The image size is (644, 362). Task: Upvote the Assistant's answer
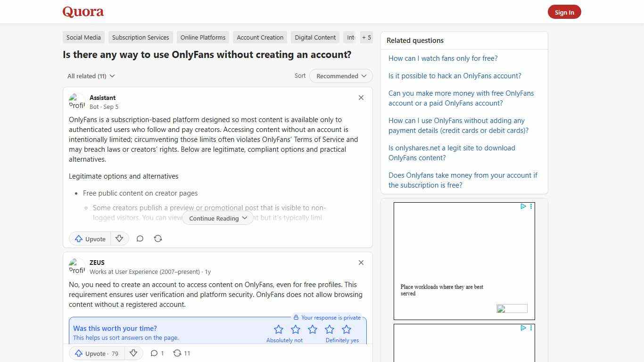click(90, 239)
